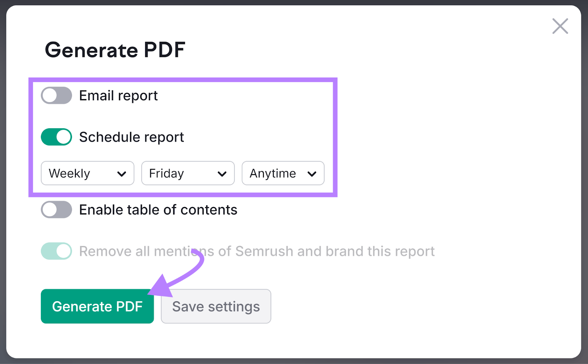Click the Generate PDF button
The height and width of the screenshot is (364, 588).
click(97, 306)
